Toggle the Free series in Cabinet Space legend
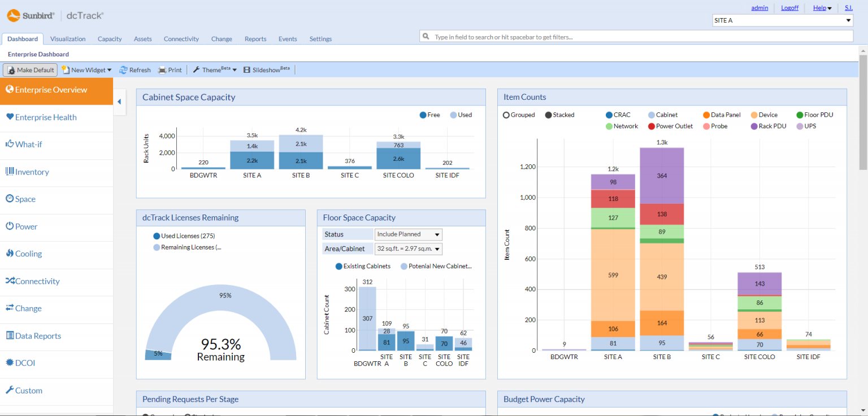Image resolution: width=868 pixels, height=416 pixels. [x=429, y=115]
